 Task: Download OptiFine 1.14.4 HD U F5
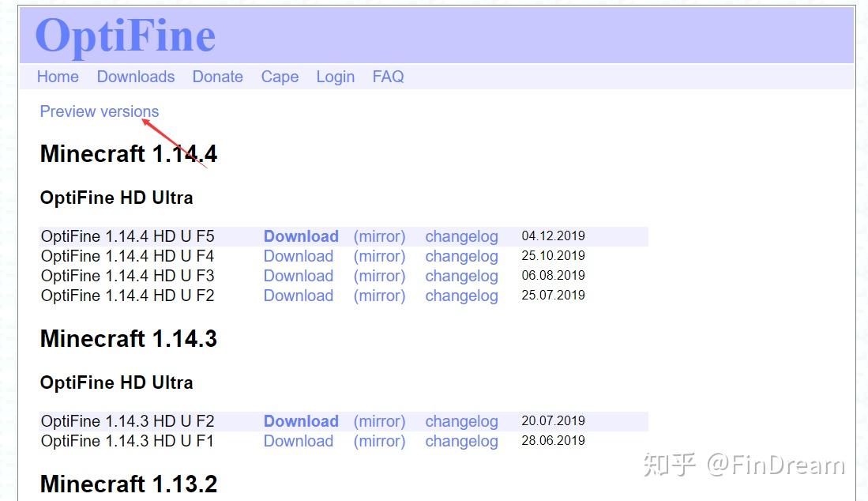301,236
